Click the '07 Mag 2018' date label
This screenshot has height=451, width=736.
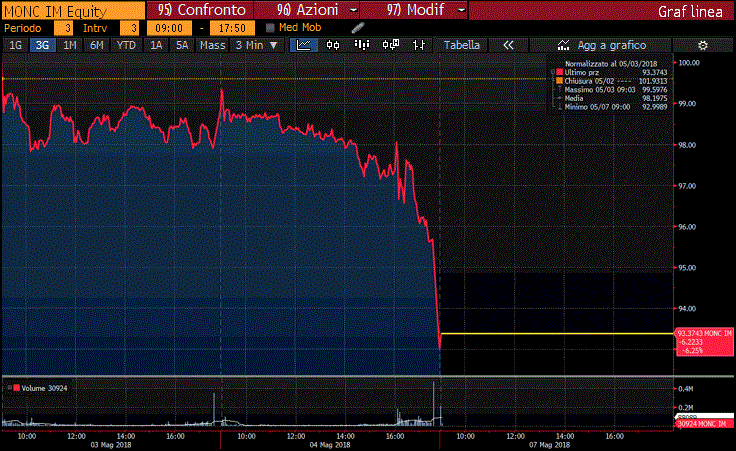click(549, 445)
